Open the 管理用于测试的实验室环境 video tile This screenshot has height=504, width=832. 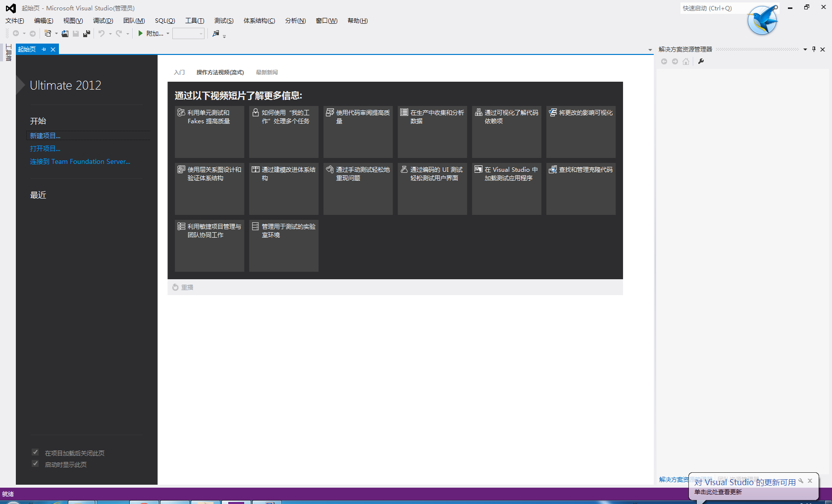(x=284, y=246)
